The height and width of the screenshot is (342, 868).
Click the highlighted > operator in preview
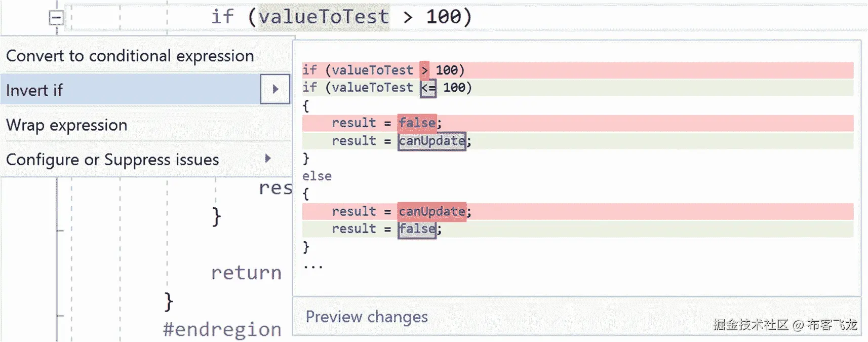424,70
